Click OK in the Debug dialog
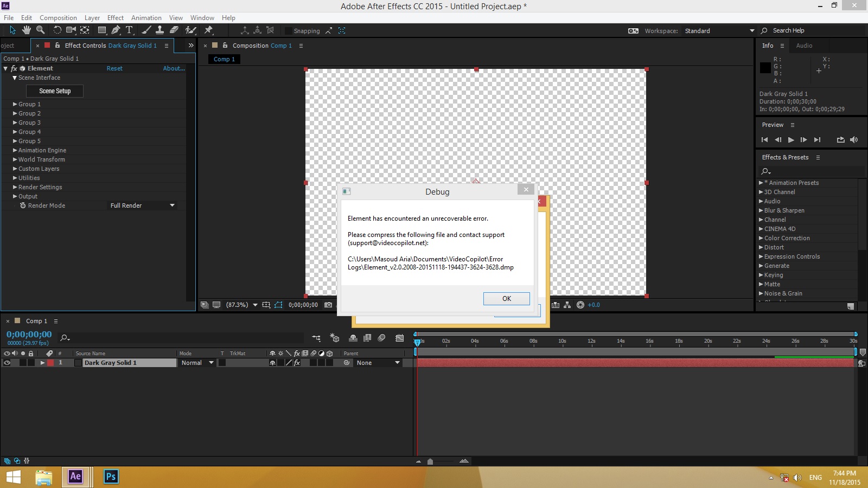 [x=507, y=299]
